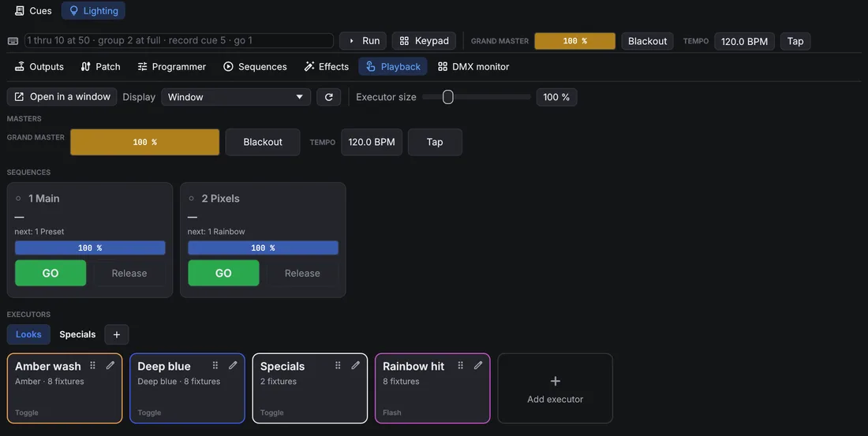Click the Deep blue drag handle
The image size is (868, 436).
tap(215, 365)
